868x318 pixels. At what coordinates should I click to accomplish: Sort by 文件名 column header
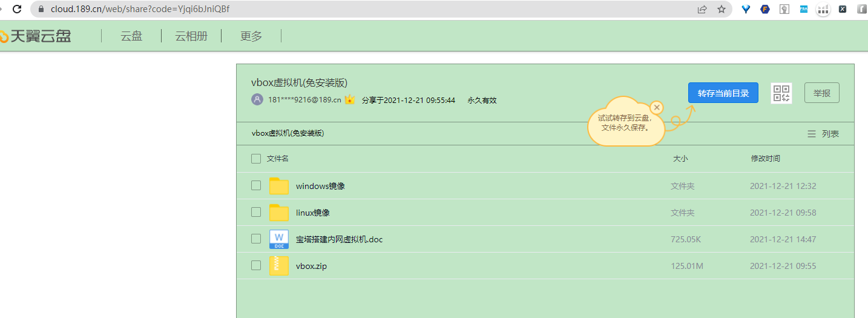tap(278, 159)
